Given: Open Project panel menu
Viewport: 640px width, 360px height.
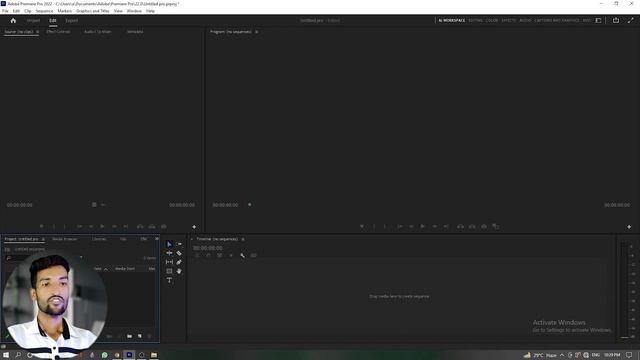Looking at the screenshot, I should (43, 239).
